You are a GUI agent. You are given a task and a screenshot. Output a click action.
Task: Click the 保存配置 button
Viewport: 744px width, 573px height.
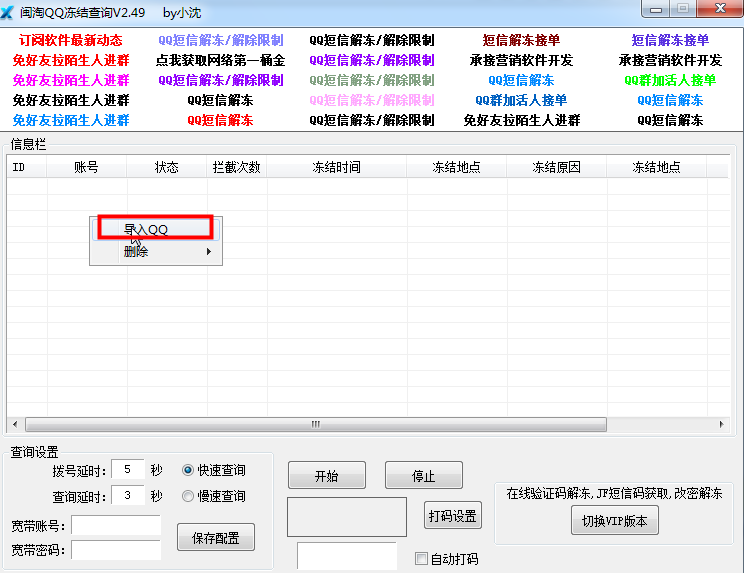click(216, 537)
